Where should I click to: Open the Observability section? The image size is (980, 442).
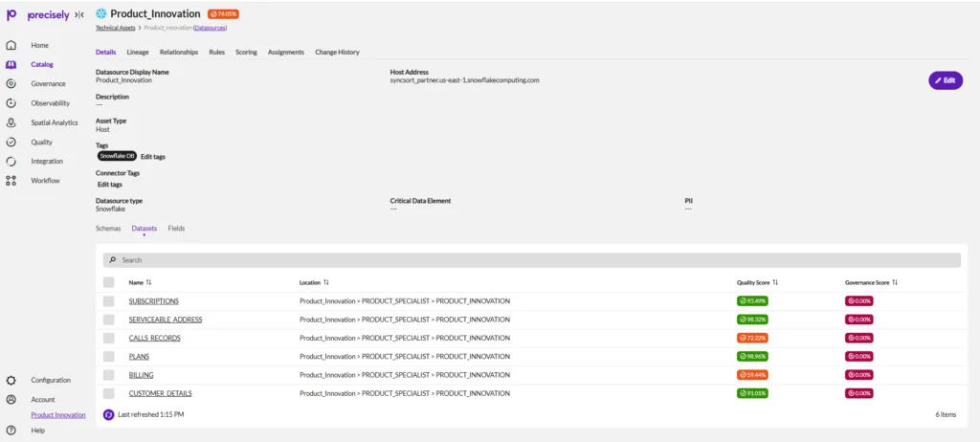pyautogui.click(x=50, y=103)
